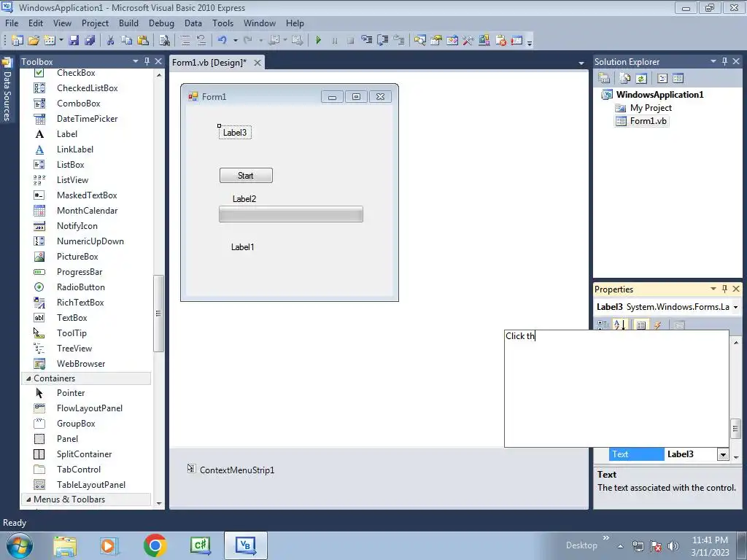Open the document tabs list dropdown
The image size is (747, 560).
click(581, 63)
